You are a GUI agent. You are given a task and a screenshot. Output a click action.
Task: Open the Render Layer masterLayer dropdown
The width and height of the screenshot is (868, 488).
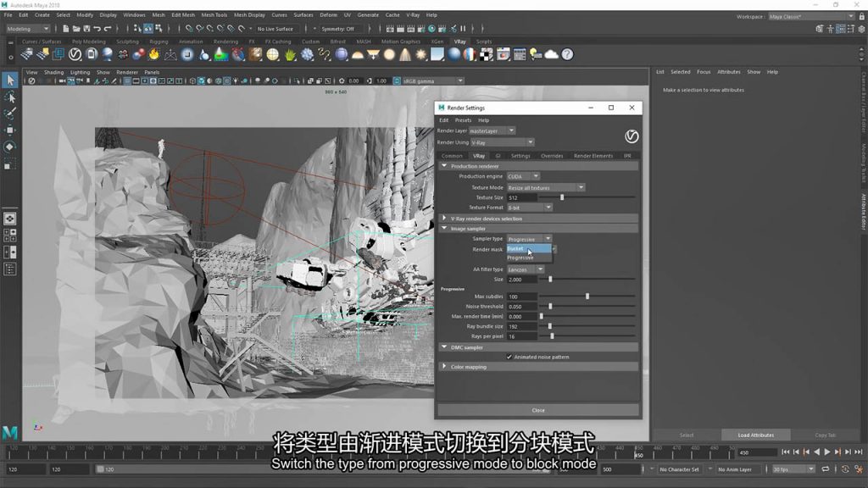tap(492, 131)
